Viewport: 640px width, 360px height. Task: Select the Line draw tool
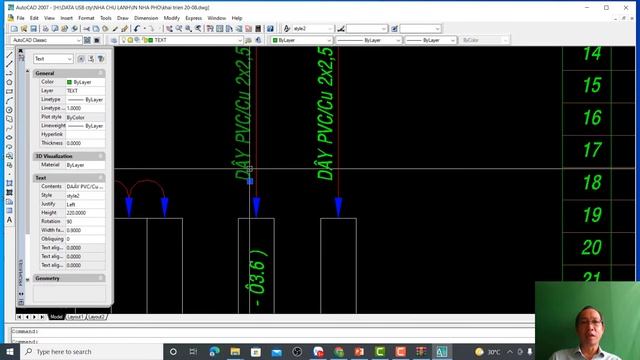click(9, 55)
